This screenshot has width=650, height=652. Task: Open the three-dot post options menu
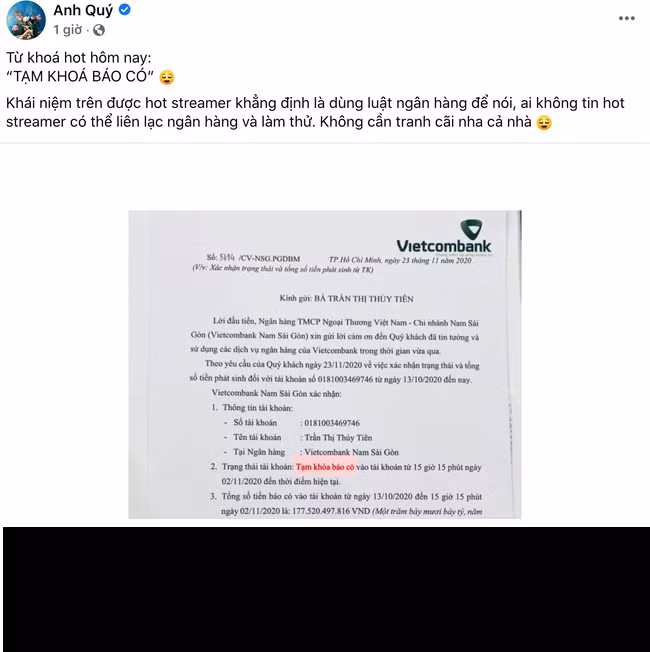pos(626,18)
